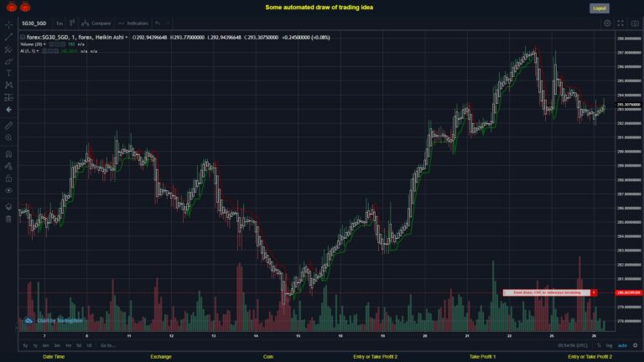Viewport: 644px width, 362px height.
Task: Lock all drawing tools
Action: 8,178
